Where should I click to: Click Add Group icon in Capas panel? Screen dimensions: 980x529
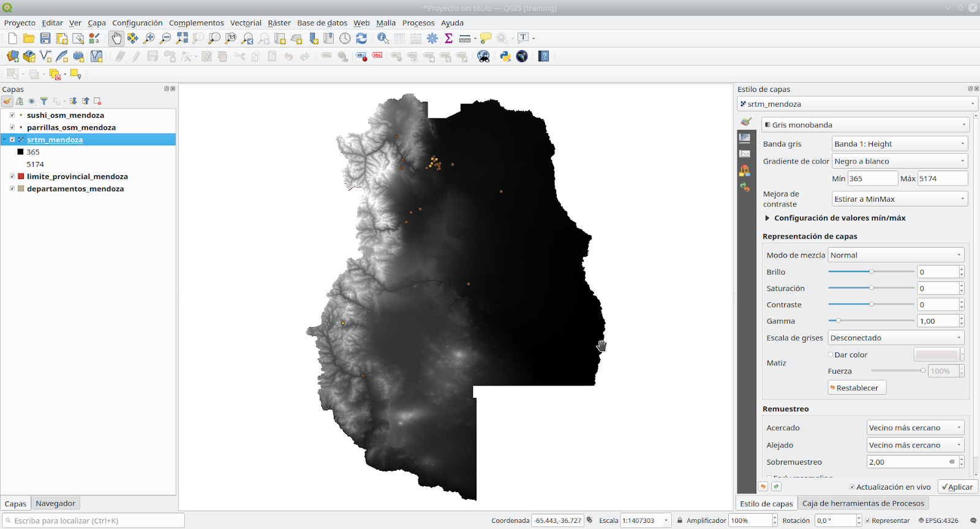point(20,101)
